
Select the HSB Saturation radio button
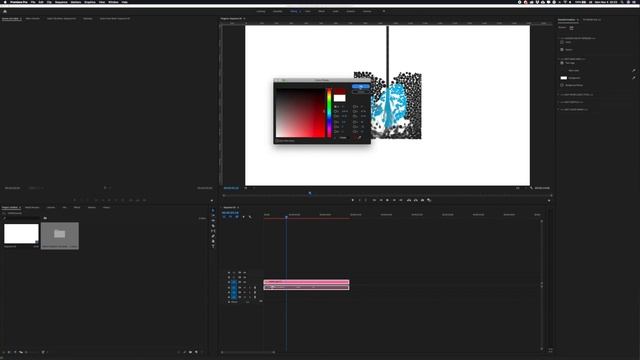point(335,111)
